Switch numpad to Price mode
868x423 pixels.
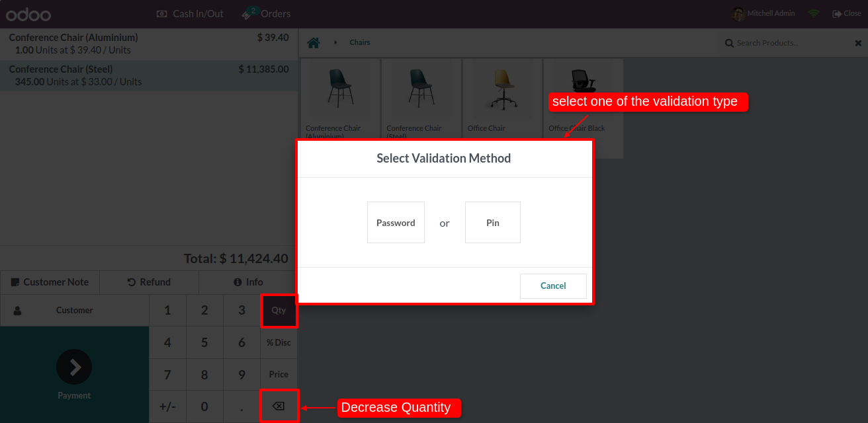point(279,374)
